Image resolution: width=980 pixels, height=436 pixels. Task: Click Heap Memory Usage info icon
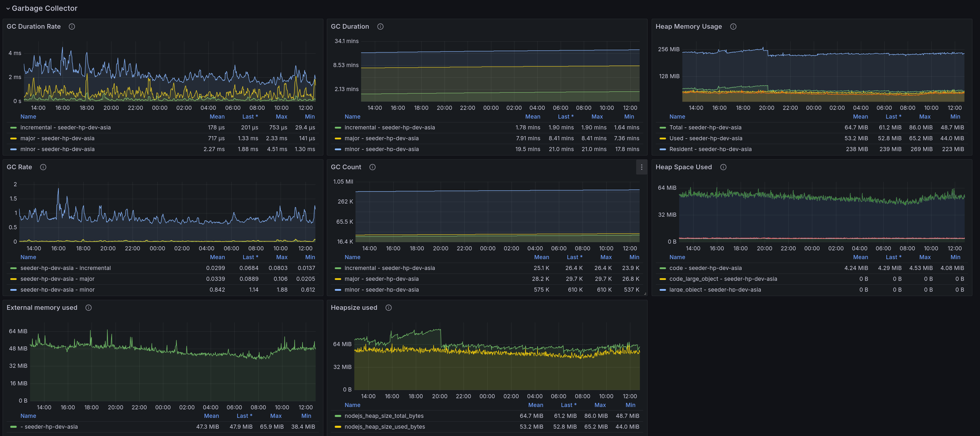(x=733, y=26)
